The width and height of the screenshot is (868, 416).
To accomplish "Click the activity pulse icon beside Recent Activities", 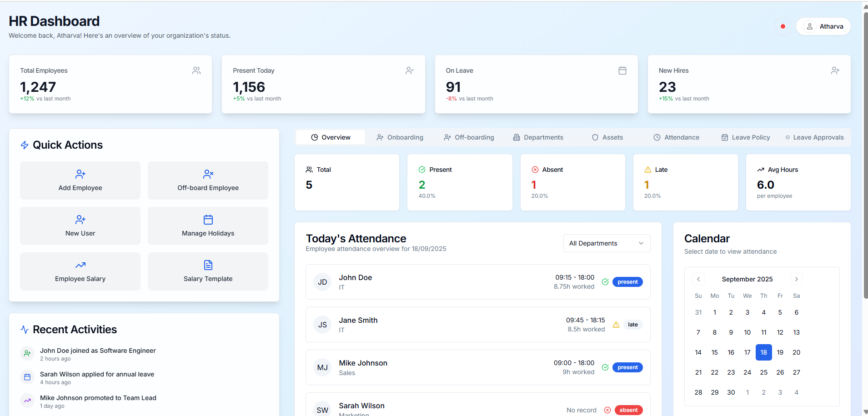I will [x=25, y=329].
